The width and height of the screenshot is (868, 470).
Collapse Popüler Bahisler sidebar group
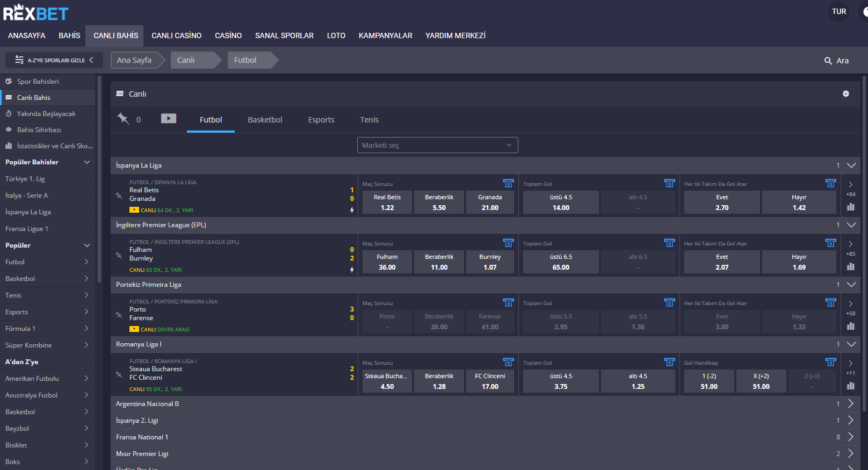[x=87, y=162]
